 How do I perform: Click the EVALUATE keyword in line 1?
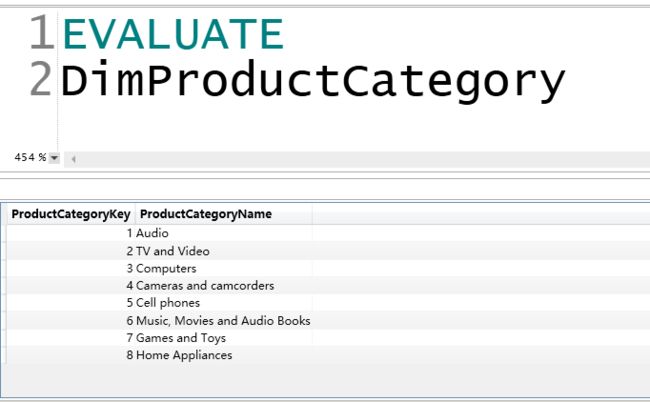[173, 34]
